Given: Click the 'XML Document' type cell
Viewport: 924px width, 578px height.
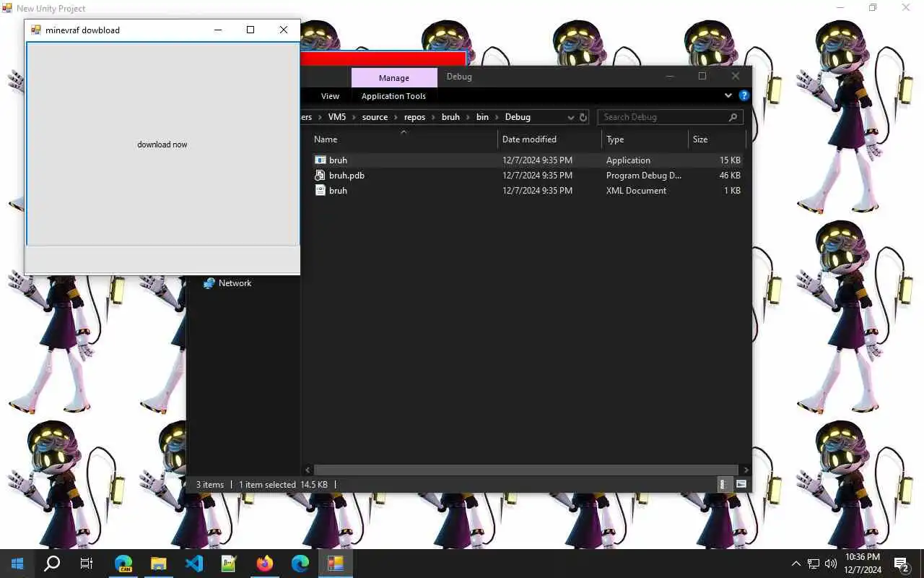Looking at the screenshot, I should pos(636,191).
